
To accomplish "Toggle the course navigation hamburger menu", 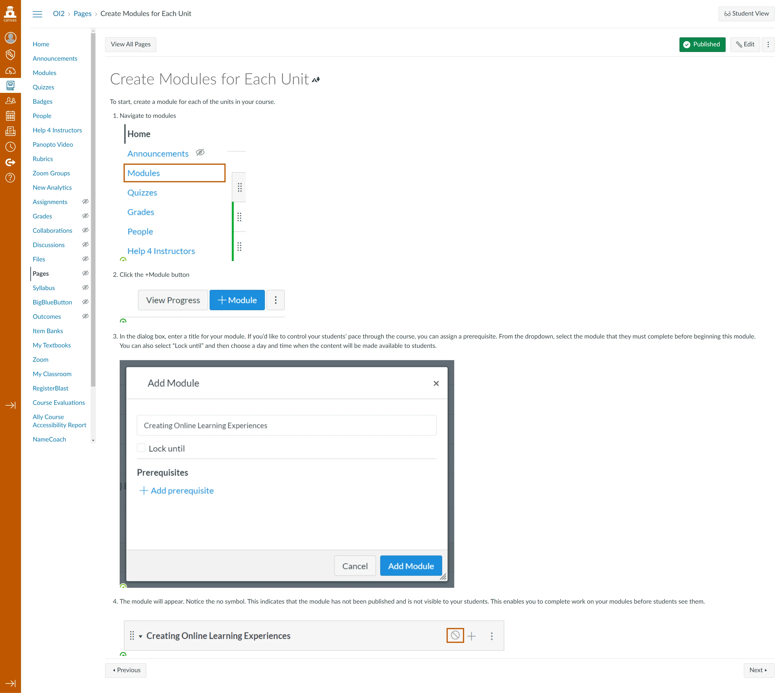I will [x=37, y=14].
